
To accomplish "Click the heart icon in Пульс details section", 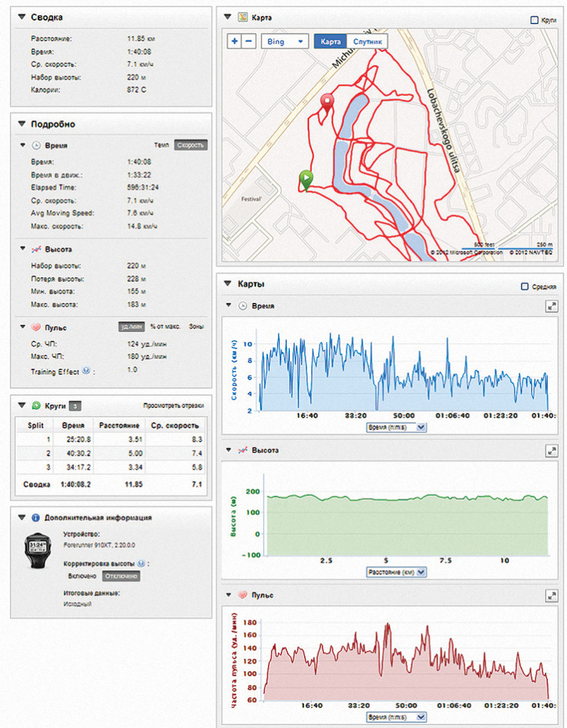I will (x=36, y=327).
